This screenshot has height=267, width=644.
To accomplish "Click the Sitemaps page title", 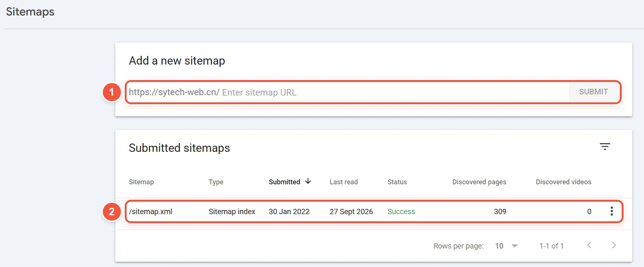I will (x=30, y=12).
